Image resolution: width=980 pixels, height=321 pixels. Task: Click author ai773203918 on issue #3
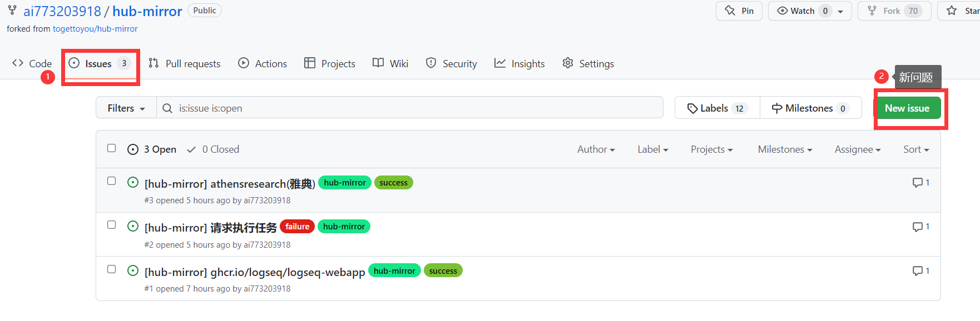(267, 200)
